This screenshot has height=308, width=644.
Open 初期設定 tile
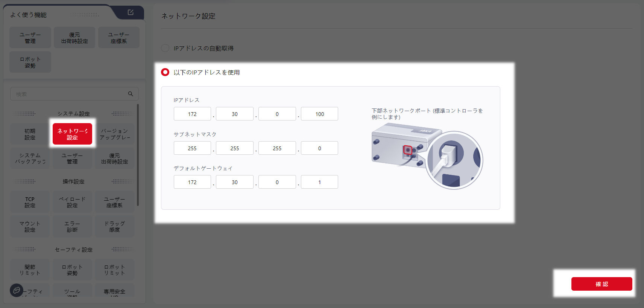pyautogui.click(x=30, y=134)
